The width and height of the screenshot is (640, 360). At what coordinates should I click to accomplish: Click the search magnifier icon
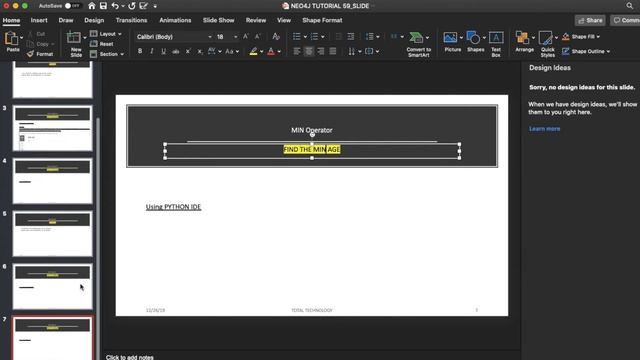[x=630, y=6]
